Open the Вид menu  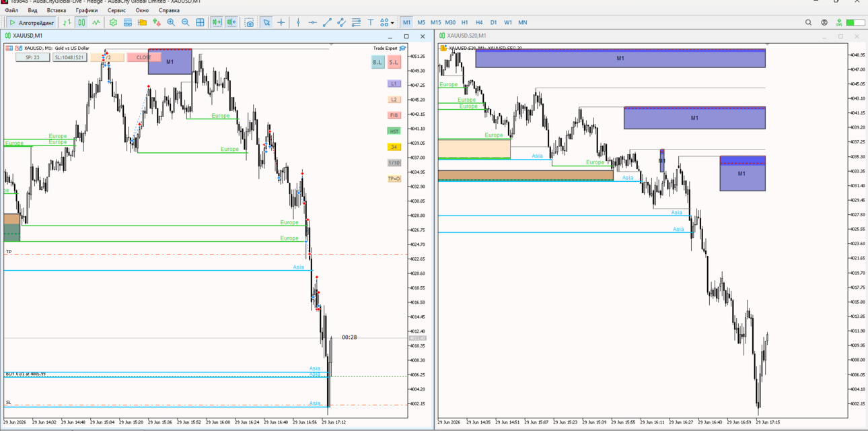[32, 10]
